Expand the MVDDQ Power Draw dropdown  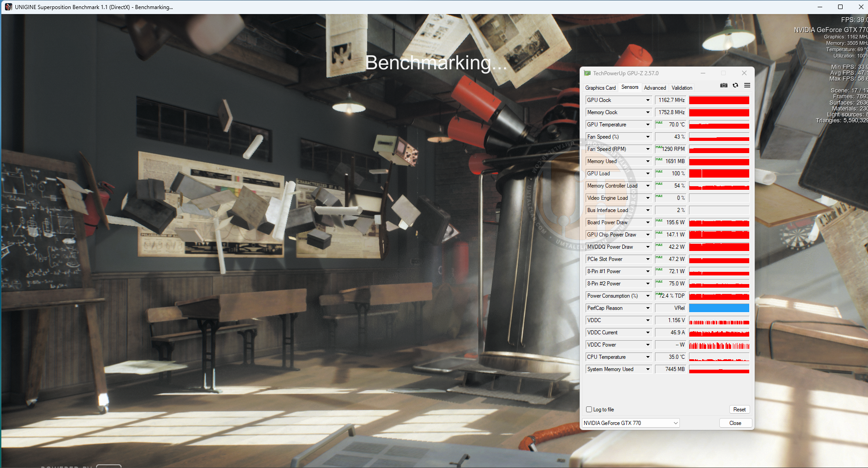[x=648, y=247]
